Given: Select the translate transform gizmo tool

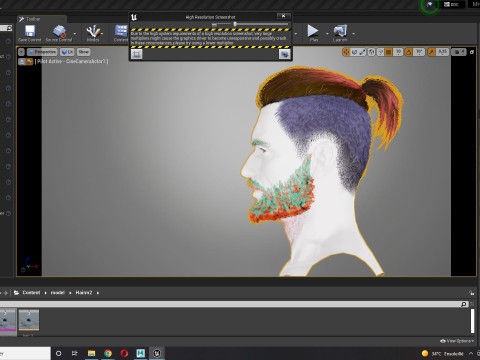Looking at the screenshot, I should tap(346, 52).
